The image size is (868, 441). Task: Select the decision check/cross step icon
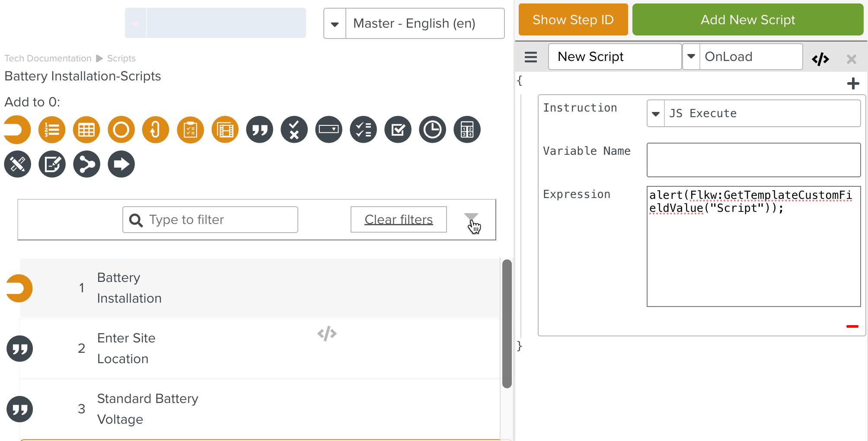294,129
